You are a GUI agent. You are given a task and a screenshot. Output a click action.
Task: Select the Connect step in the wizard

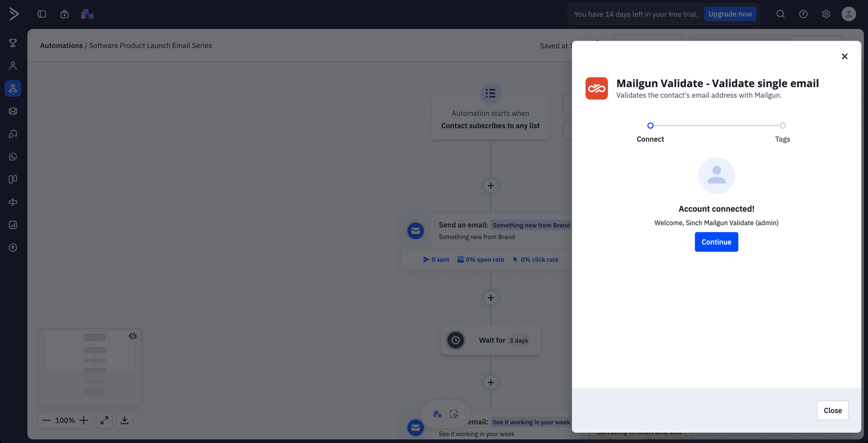pos(650,132)
